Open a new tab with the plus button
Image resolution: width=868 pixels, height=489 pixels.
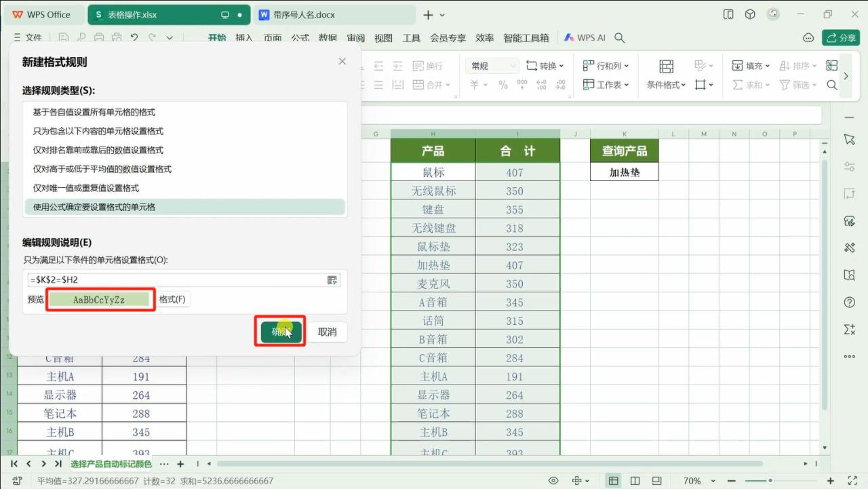[x=428, y=15]
